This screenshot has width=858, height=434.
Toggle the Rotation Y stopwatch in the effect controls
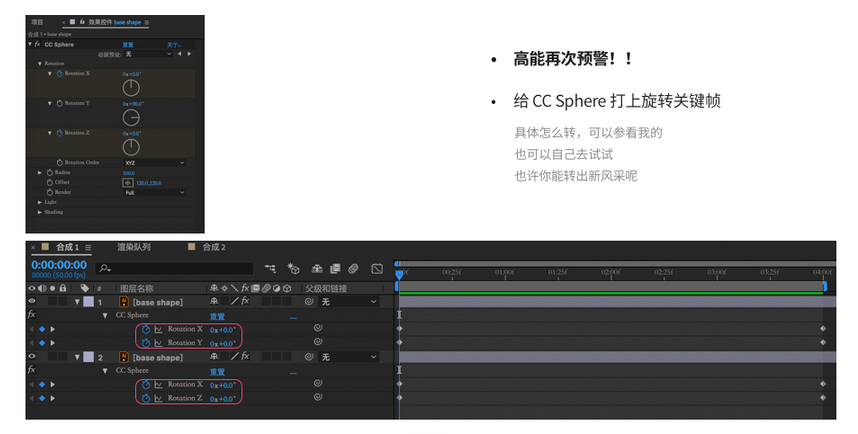point(58,103)
